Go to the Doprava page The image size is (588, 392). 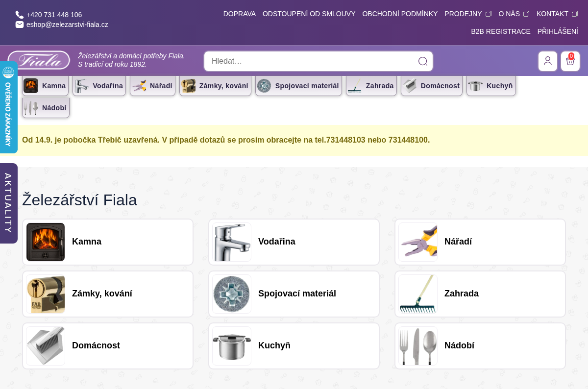[x=240, y=14]
